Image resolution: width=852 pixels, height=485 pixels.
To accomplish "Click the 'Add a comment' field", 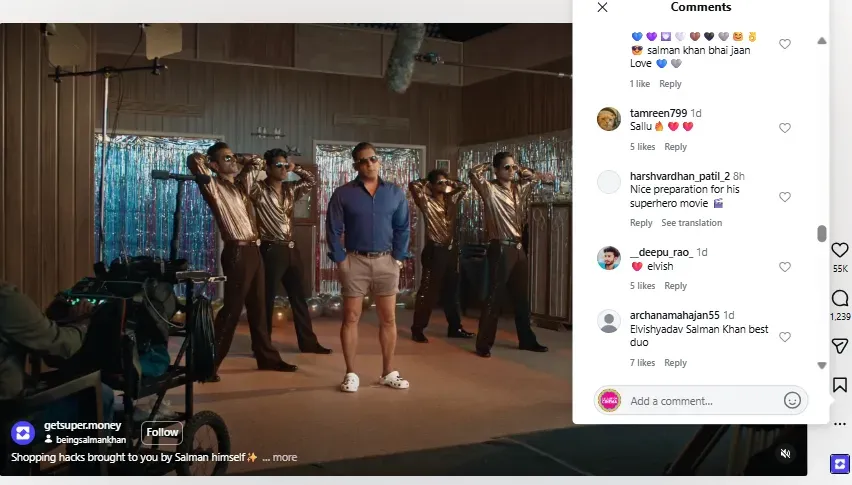I will [x=700, y=401].
